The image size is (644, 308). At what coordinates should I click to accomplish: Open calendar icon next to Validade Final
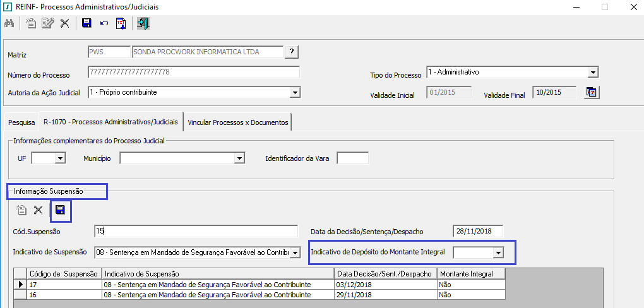591,92
